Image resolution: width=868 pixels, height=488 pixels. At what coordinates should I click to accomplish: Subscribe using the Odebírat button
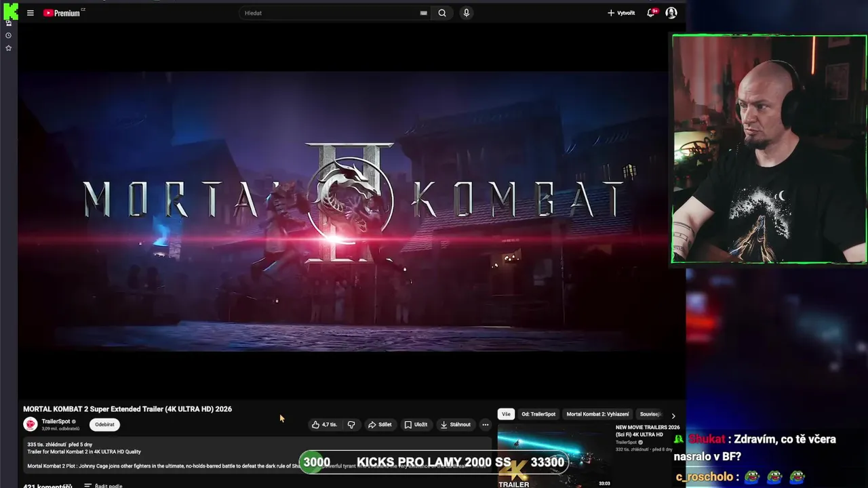(x=104, y=424)
